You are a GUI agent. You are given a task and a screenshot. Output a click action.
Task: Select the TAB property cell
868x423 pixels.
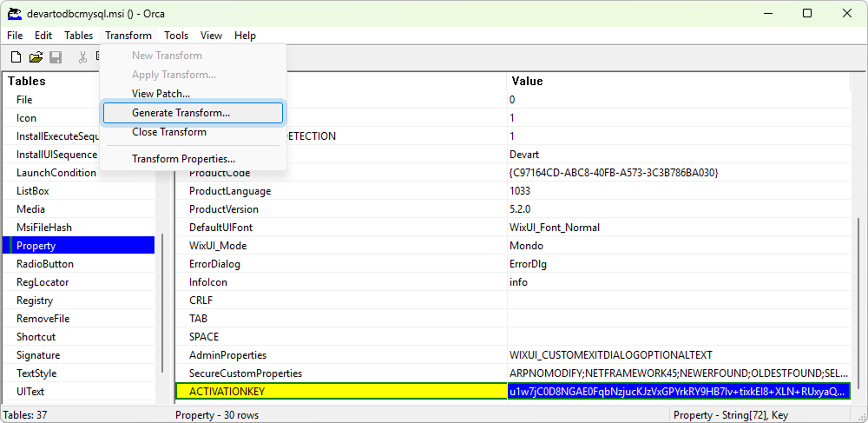point(341,319)
